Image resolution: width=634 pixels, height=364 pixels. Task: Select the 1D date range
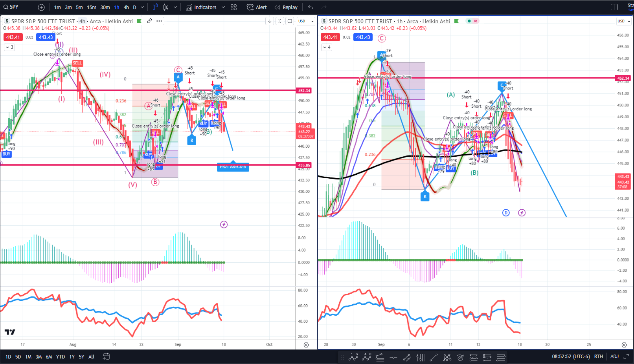(8, 357)
